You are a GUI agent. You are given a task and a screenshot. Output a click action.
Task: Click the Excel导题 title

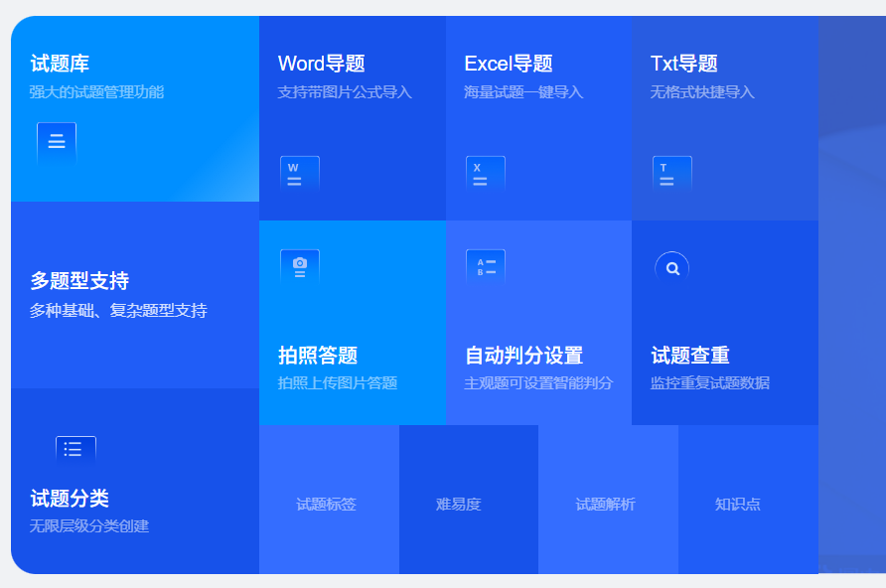[x=508, y=64]
